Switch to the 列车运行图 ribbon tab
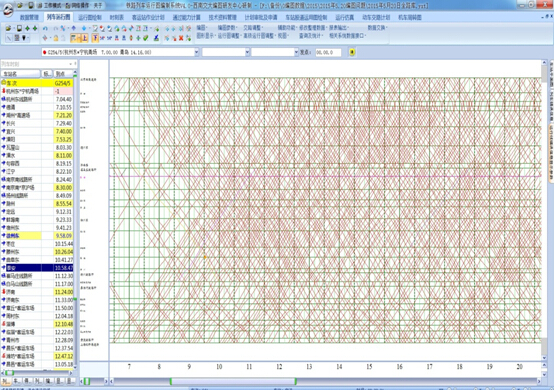The image size is (555, 390). (x=58, y=17)
